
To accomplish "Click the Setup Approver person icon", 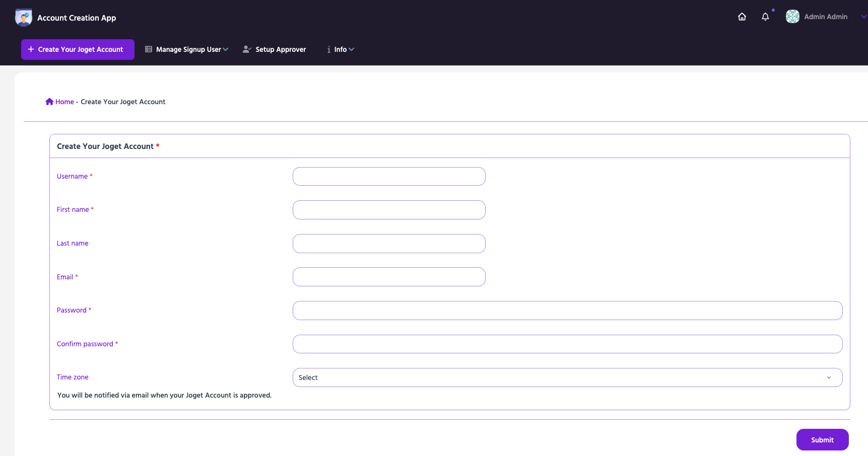I will (247, 49).
